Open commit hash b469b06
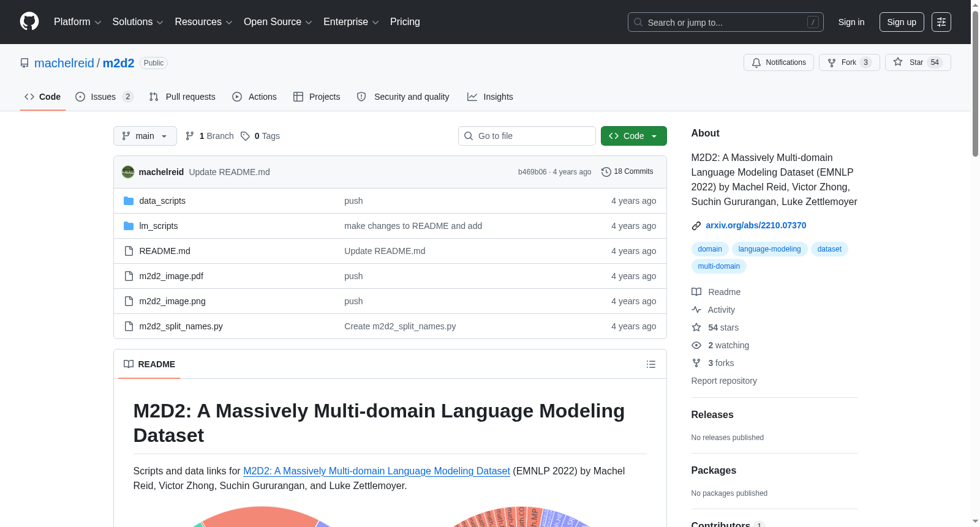980x527 pixels. 532,172
